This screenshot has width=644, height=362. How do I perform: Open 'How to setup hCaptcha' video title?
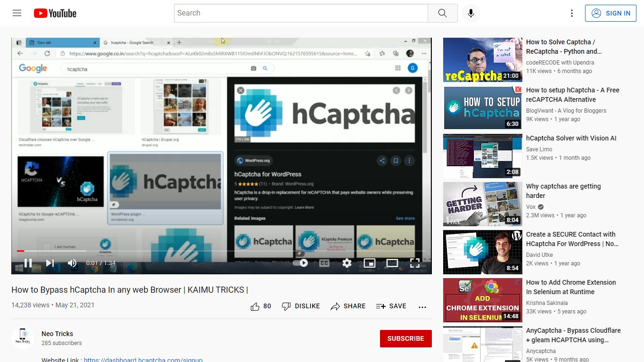(573, 95)
